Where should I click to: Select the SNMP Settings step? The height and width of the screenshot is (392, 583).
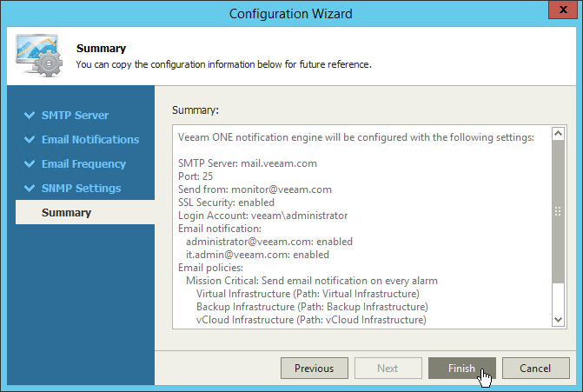coord(81,188)
